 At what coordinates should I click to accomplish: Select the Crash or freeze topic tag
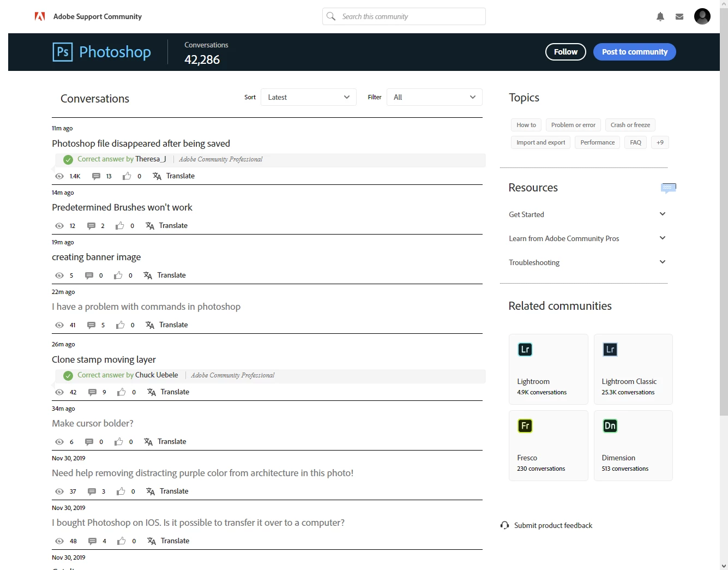630,125
